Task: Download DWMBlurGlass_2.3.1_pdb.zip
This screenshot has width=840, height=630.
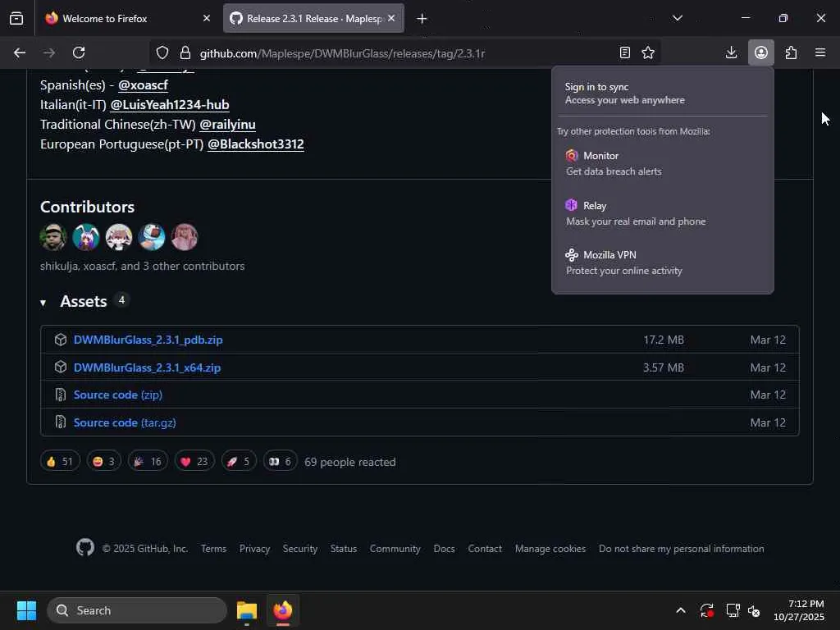Action: point(148,340)
